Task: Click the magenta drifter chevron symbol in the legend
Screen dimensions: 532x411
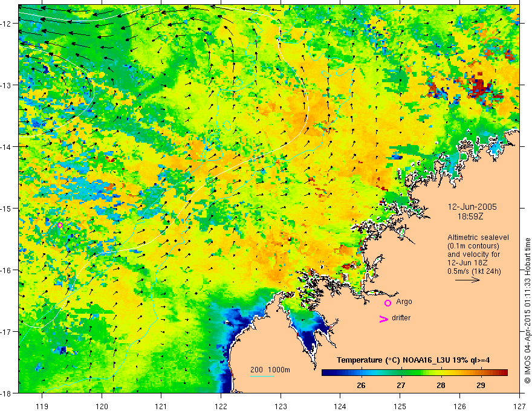Action: point(383,319)
